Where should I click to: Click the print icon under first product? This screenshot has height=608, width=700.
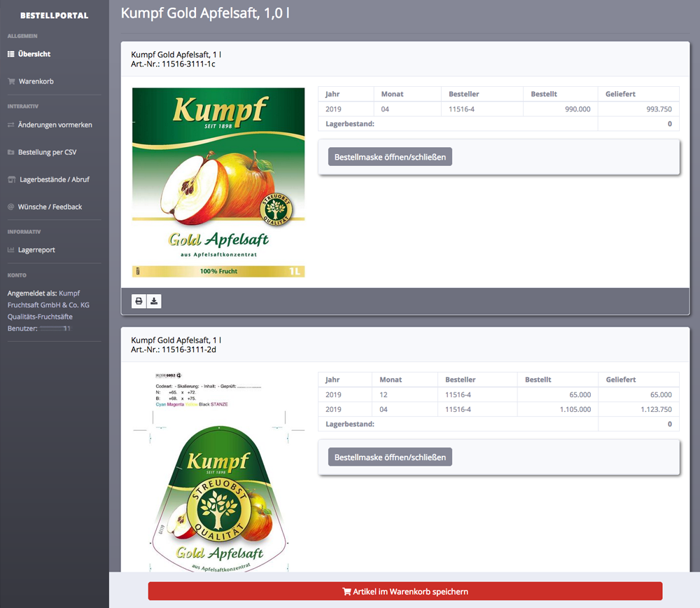139,301
